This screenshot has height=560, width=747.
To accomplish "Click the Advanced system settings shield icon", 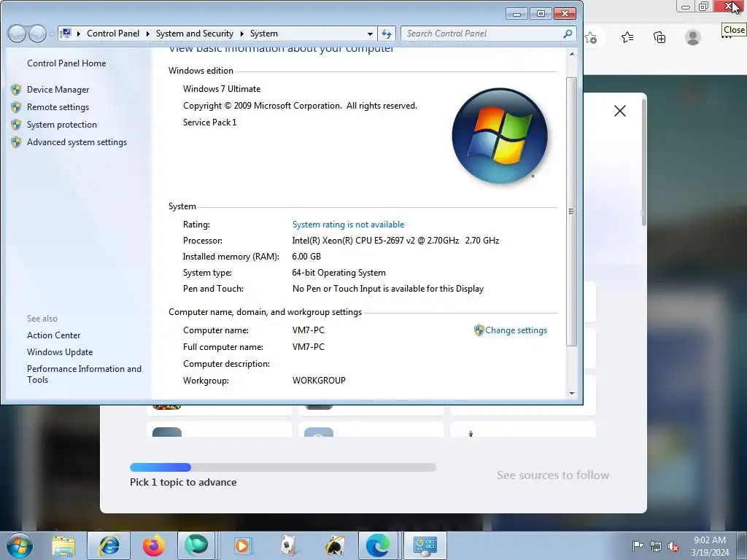I will pyautogui.click(x=16, y=142).
